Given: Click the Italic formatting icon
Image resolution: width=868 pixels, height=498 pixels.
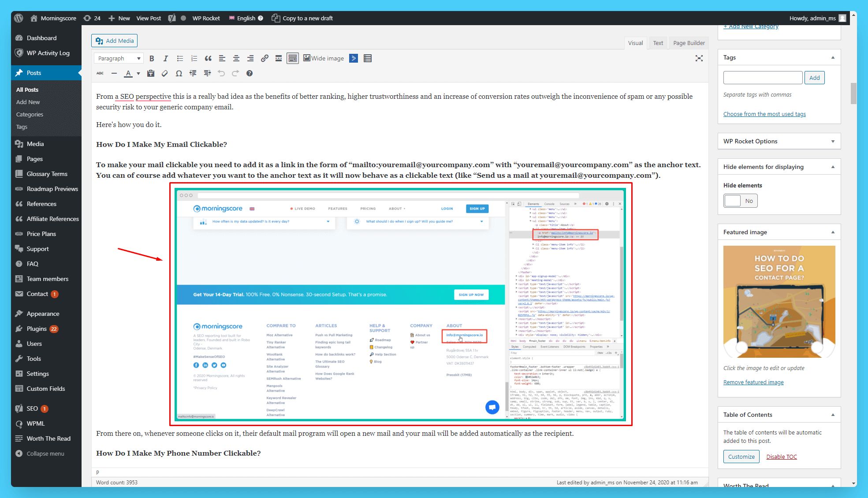Looking at the screenshot, I should click(164, 58).
